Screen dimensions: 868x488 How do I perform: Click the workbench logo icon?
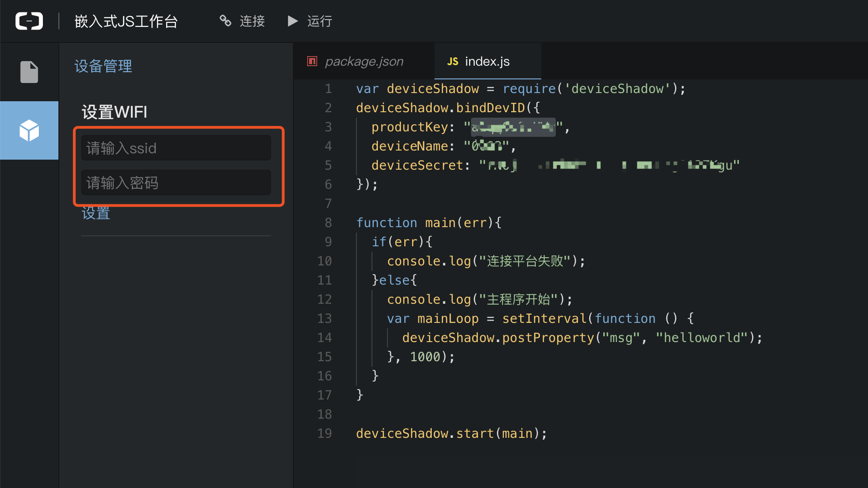point(29,21)
